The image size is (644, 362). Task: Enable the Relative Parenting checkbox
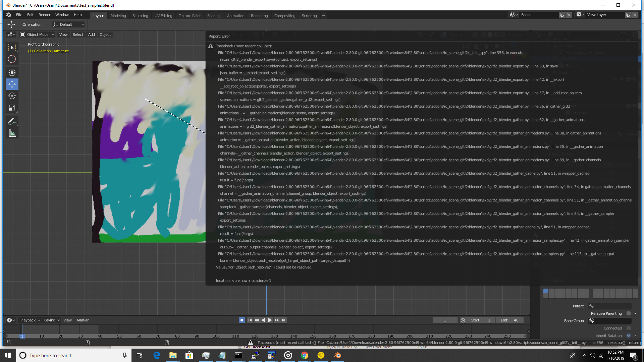point(629,313)
